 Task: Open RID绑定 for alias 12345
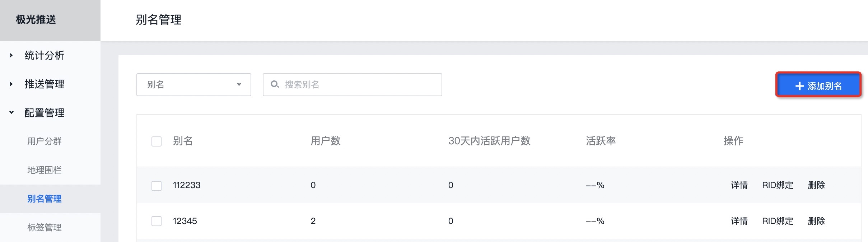(778, 221)
